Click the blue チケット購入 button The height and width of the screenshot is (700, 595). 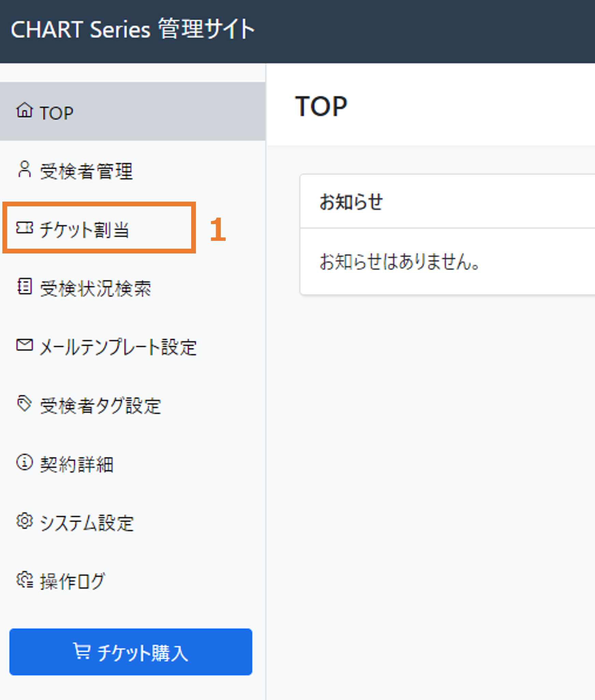pyautogui.click(x=131, y=652)
